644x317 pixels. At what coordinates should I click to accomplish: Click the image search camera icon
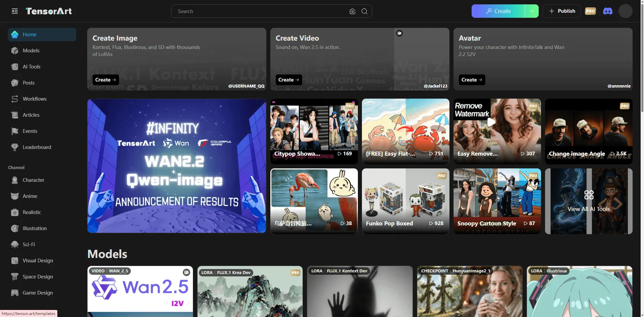pyautogui.click(x=352, y=11)
